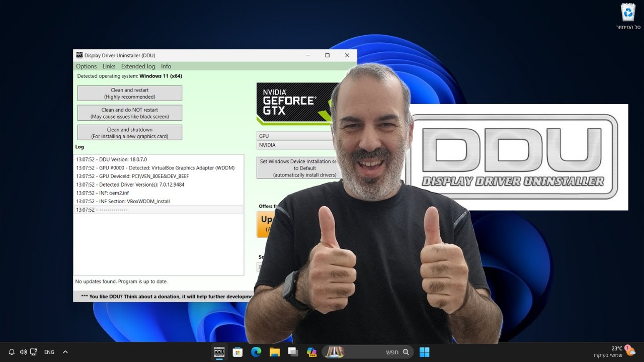Open Copilot PRE icon in taskbar
The image size is (644, 362).
coord(311,352)
